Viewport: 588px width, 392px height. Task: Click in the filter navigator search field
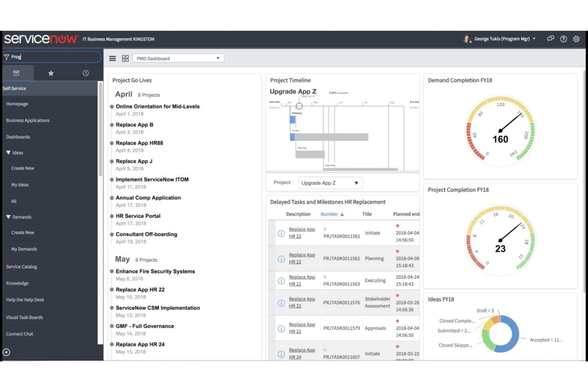[x=52, y=57]
